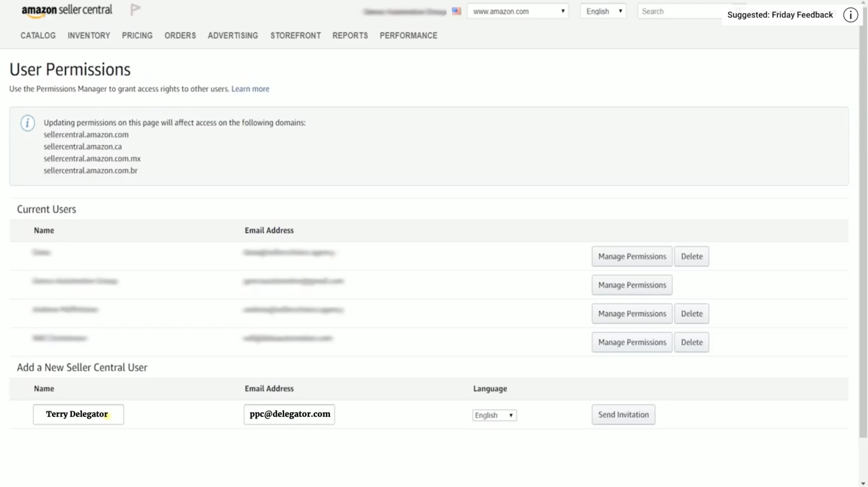Click sellercentral.amazon.com.br domain text
The image size is (868, 487).
point(90,171)
